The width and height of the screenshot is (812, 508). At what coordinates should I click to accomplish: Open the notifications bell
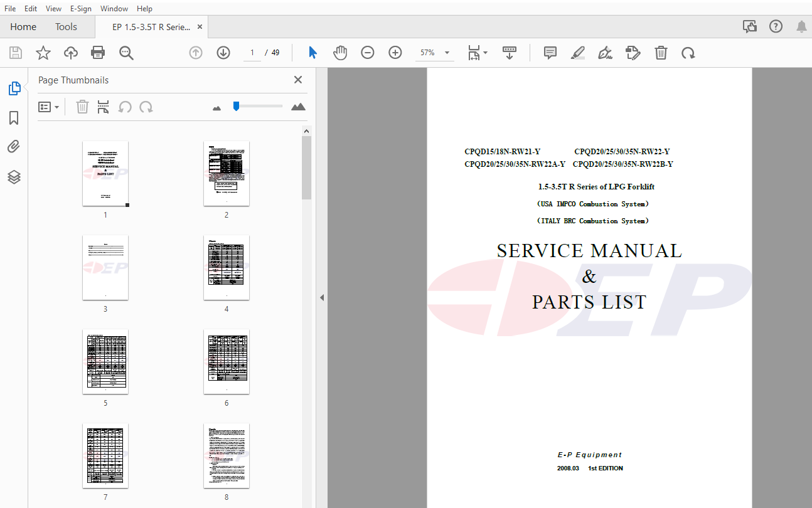(x=801, y=26)
